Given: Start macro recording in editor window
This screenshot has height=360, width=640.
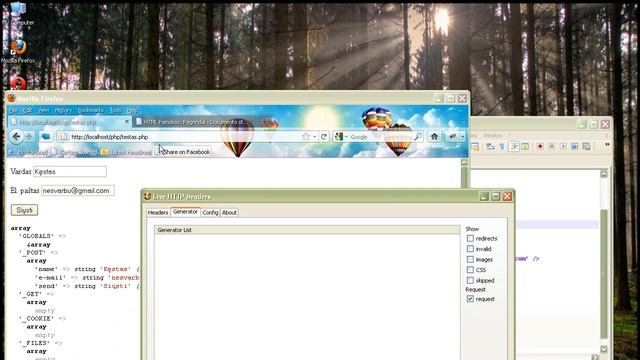Looking at the screenshot, I should [540, 147].
